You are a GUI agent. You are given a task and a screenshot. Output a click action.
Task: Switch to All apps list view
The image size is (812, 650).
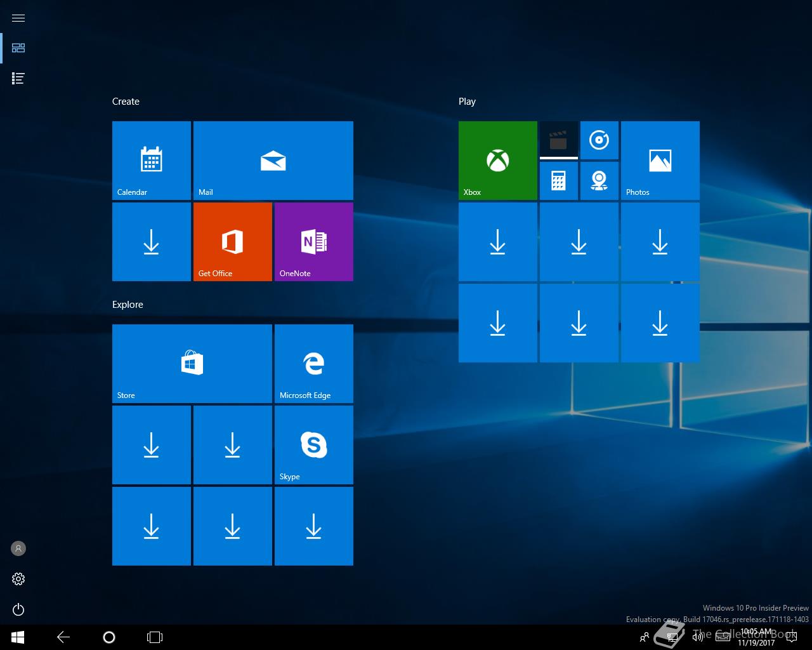(x=18, y=78)
